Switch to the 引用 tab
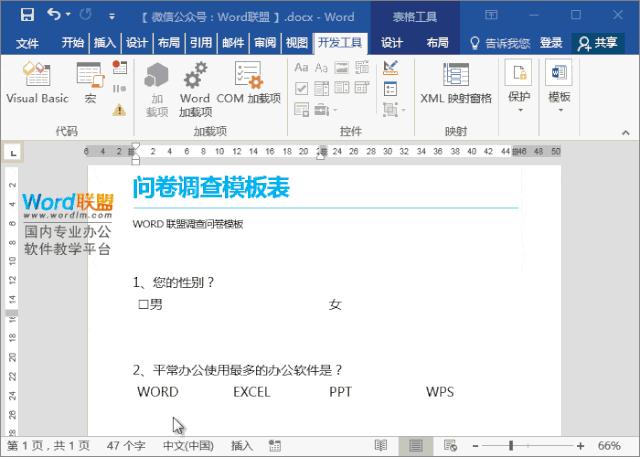This screenshot has width=640, height=457. click(x=201, y=42)
